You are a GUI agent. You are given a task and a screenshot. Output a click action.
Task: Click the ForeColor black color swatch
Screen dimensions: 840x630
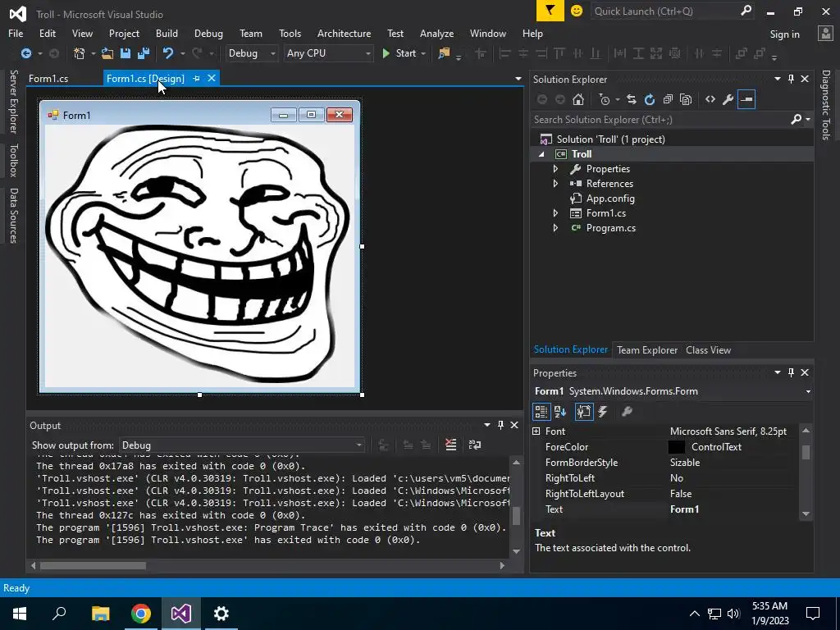tap(677, 447)
